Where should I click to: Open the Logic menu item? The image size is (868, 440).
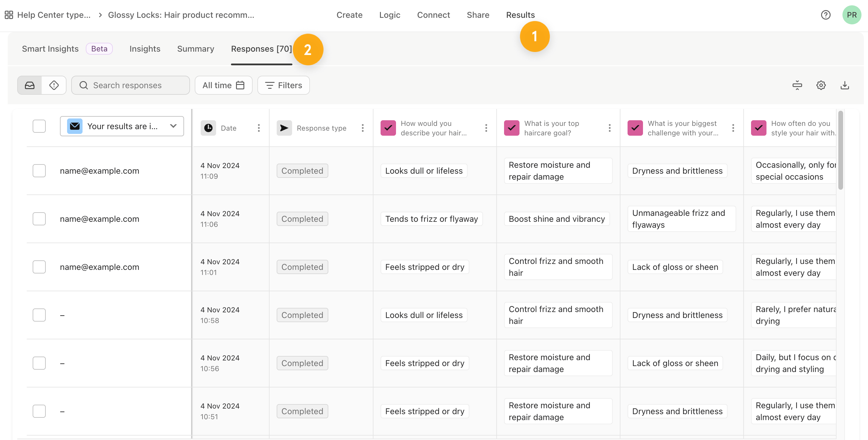[x=389, y=15]
